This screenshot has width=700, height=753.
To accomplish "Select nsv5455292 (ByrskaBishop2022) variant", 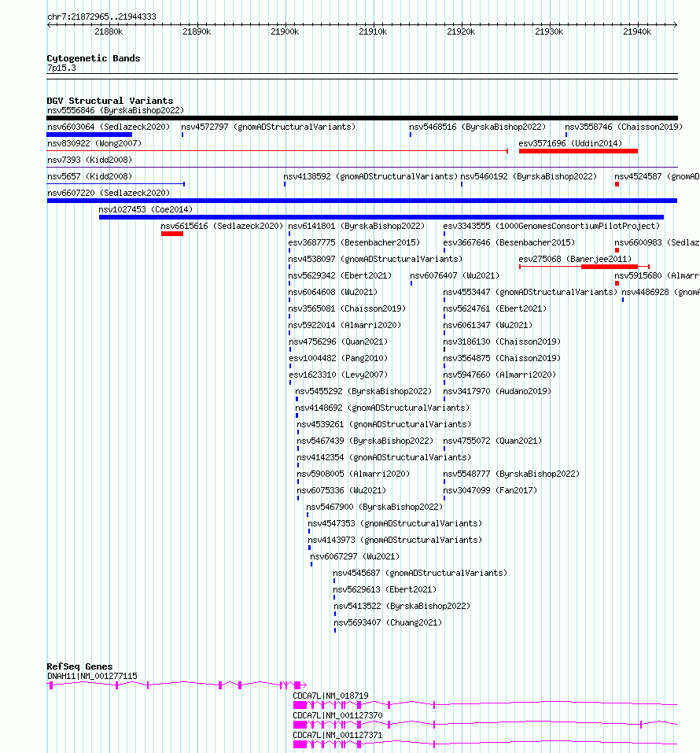I will tap(364, 391).
